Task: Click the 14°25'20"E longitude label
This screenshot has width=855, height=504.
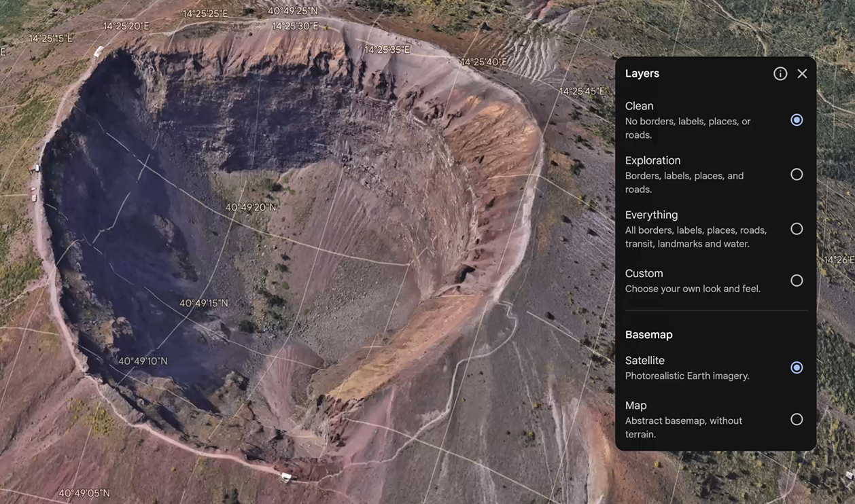Action: coord(126,26)
